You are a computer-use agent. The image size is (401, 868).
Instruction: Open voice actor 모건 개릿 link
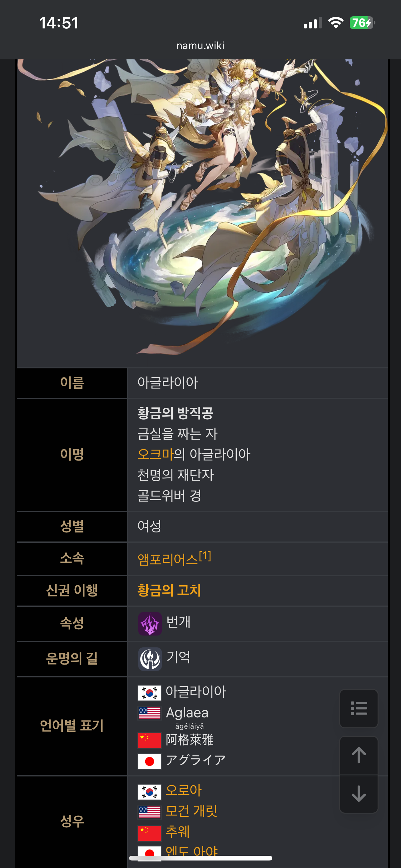pos(191,811)
